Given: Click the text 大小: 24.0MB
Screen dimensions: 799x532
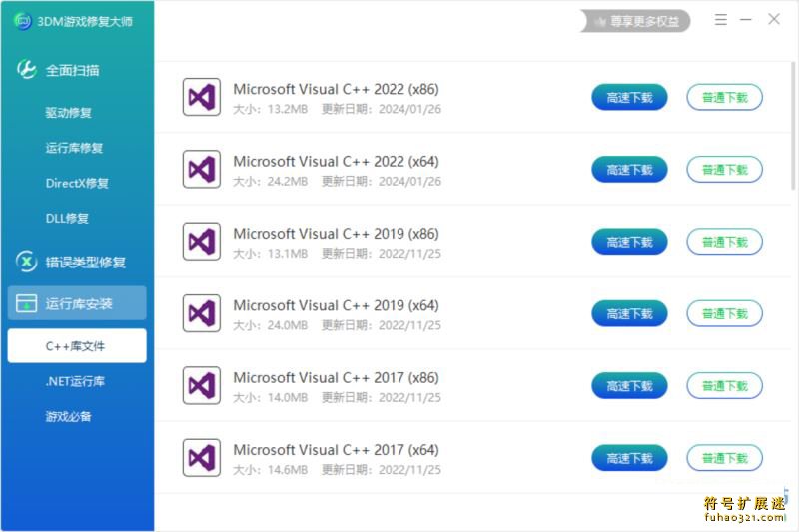Looking at the screenshot, I should [270, 325].
